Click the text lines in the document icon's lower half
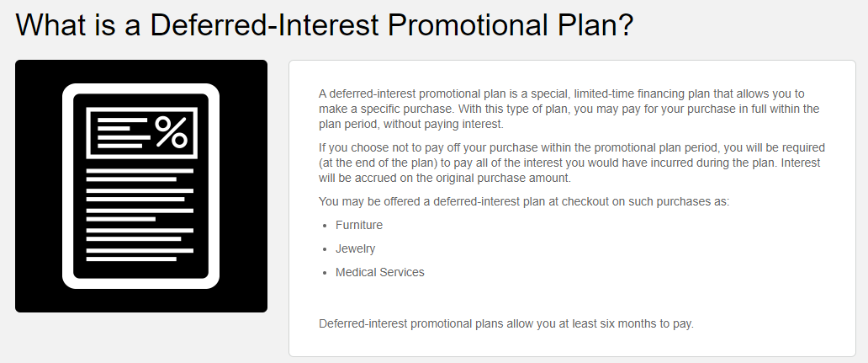This screenshot has width=868, height=363. pyautogui.click(x=140, y=215)
